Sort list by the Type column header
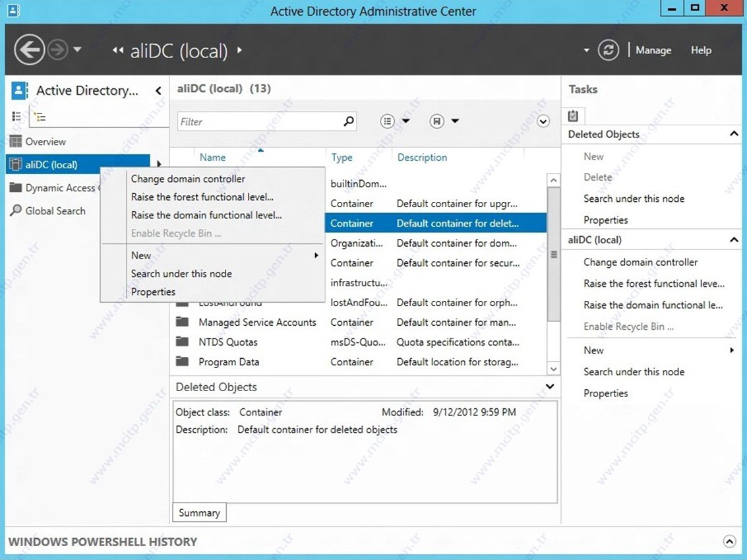Viewport: 747px width, 560px height. (x=342, y=157)
